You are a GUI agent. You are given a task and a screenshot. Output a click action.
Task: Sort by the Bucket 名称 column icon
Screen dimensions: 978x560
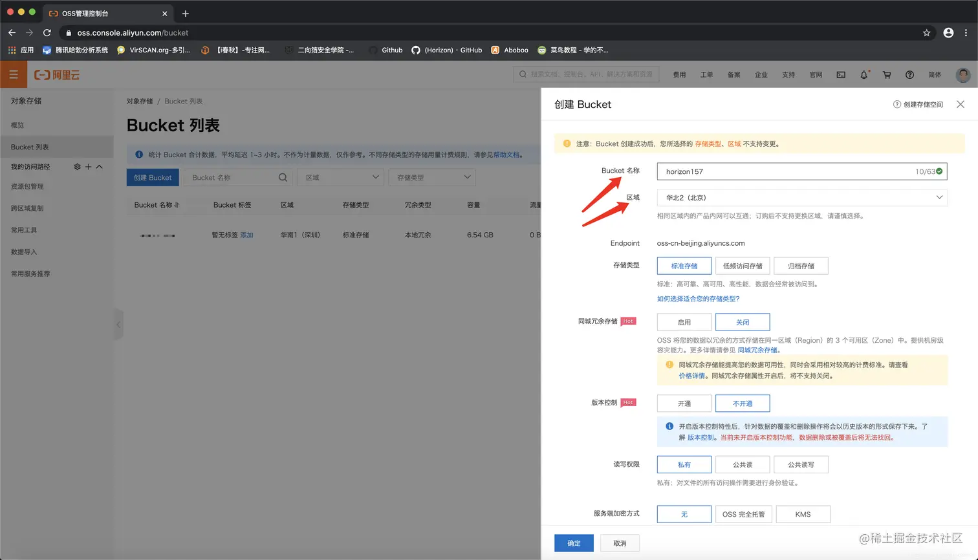177,205
